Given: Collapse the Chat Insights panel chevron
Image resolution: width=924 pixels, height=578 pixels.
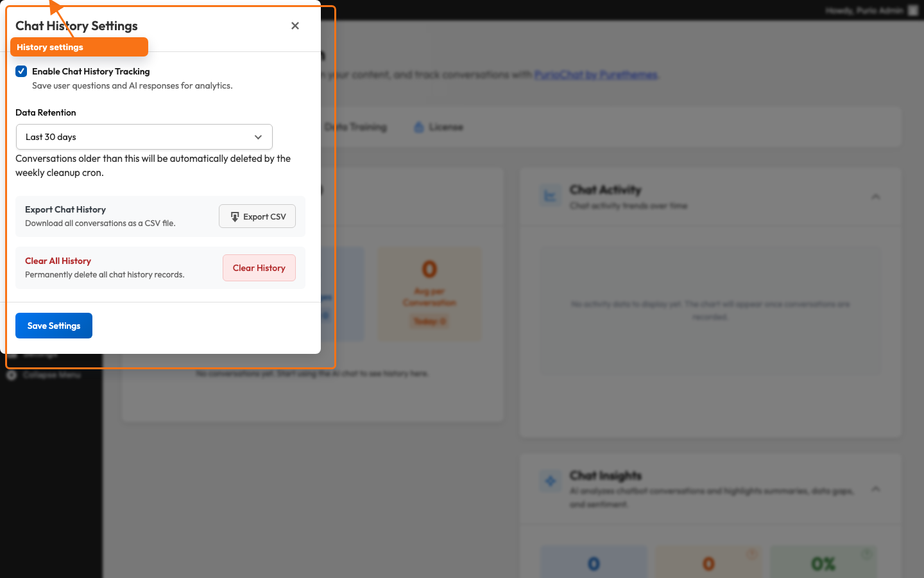Looking at the screenshot, I should (x=876, y=489).
